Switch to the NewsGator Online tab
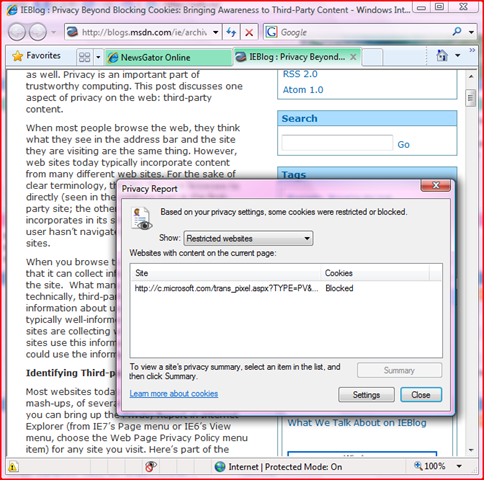Viewport: 484px width, 480px height. tap(168, 57)
